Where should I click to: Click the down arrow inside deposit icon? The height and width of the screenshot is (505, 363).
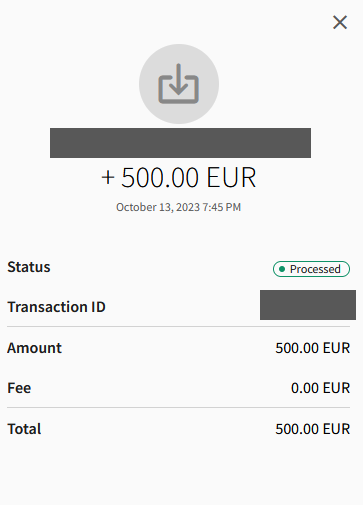179,79
